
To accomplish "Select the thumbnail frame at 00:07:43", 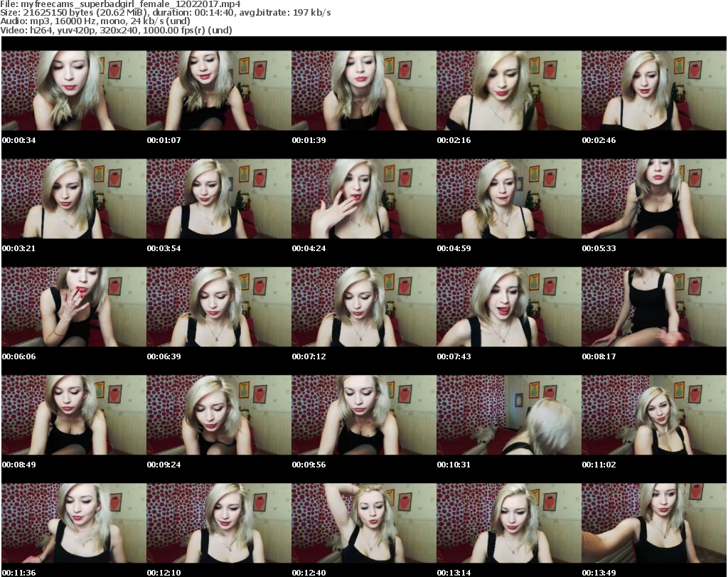I will pos(509,307).
